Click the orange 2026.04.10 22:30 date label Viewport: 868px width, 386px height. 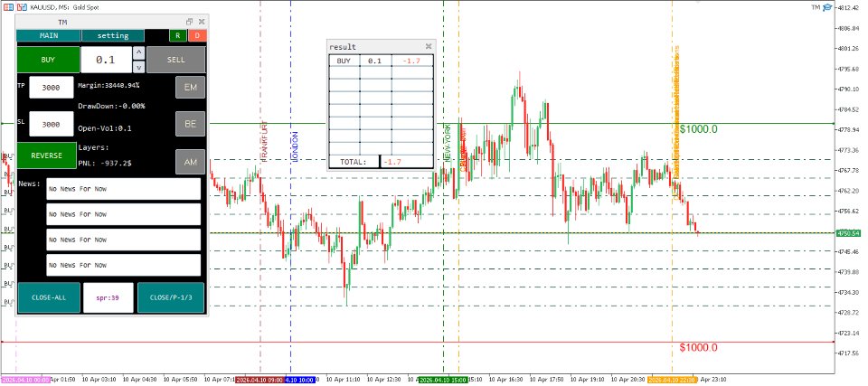[672, 380]
